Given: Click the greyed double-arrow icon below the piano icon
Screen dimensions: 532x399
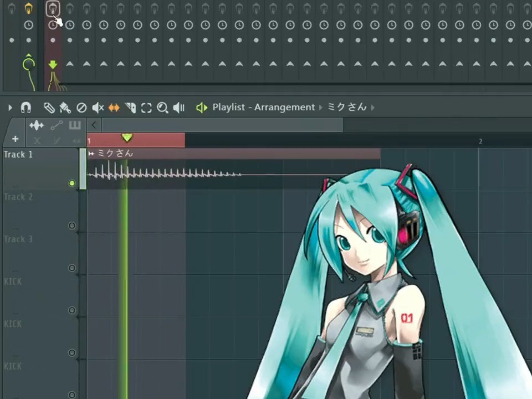Looking at the screenshot, I should click(76, 140).
